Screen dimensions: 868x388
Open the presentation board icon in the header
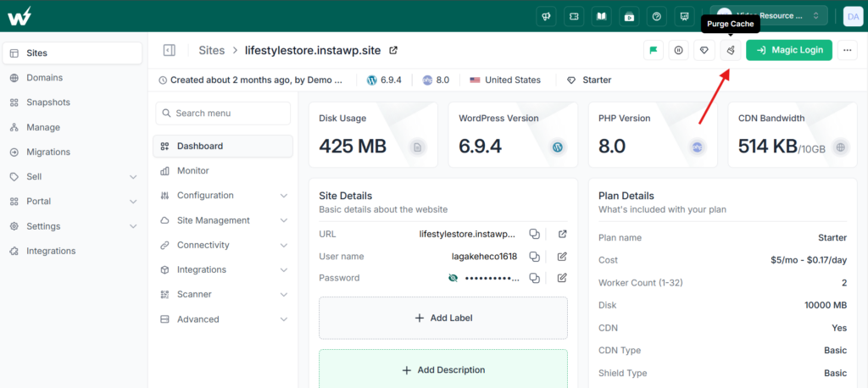(x=684, y=16)
